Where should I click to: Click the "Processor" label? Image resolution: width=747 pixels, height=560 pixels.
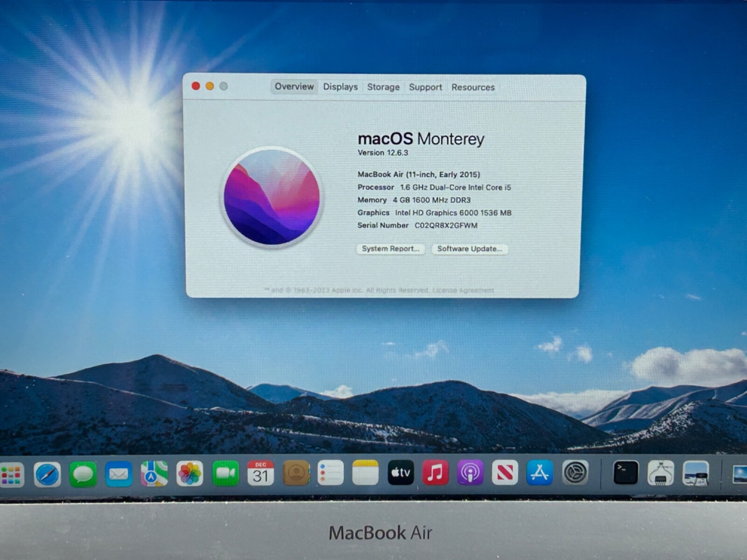click(376, 187)
